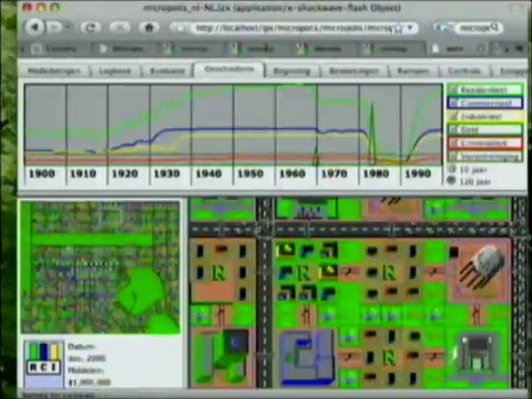Viewport: 532px width, 399px height.
Task: Switch to the Begroting tab
Action: [292, 71]
